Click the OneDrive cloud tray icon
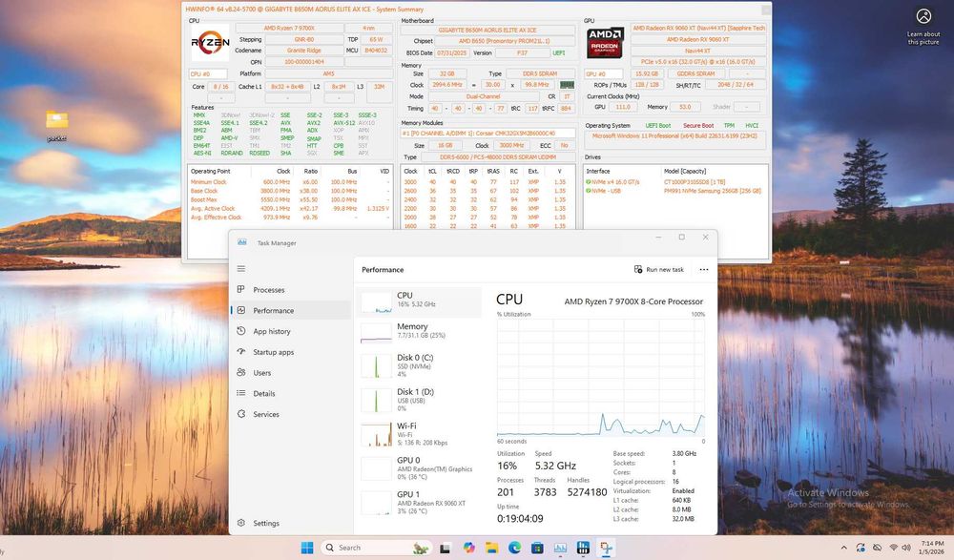 877,548
